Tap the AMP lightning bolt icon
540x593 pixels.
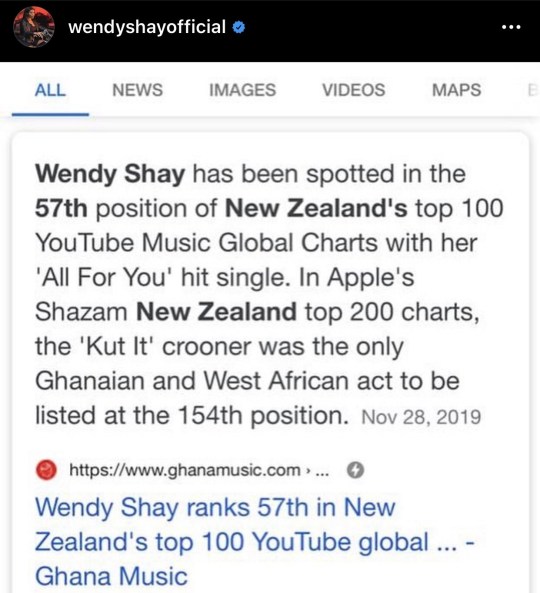[x=355, y=470]
